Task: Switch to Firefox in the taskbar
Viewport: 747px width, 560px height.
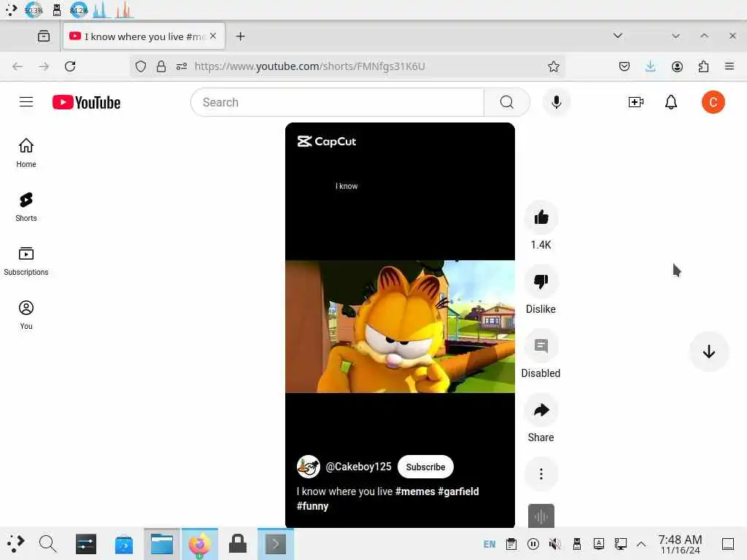Action: pyautogui.click(x=200, y=544)
